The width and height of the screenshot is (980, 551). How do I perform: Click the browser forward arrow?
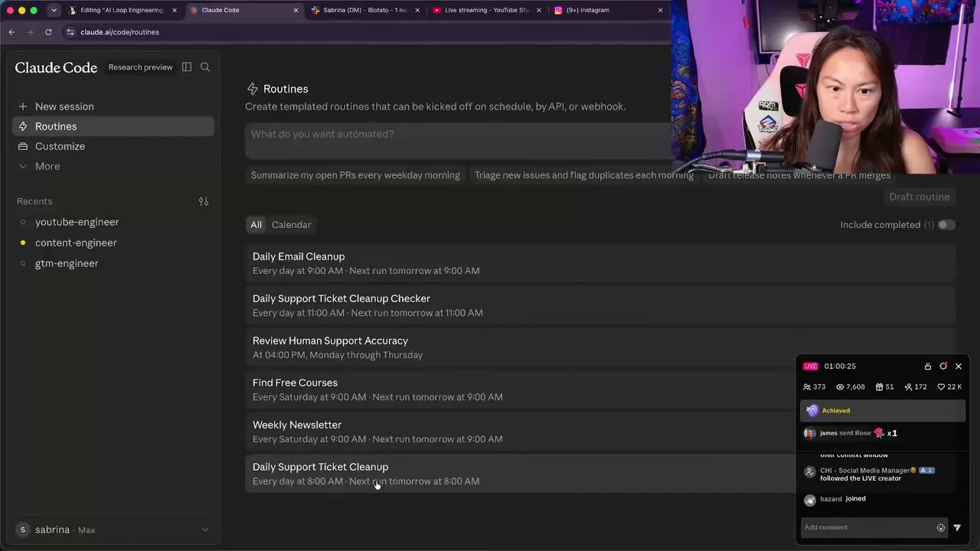(30, 32)
